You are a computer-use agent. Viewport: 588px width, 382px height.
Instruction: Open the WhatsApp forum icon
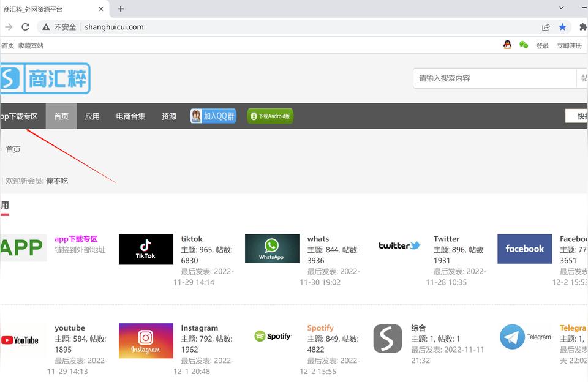[272, 249]
